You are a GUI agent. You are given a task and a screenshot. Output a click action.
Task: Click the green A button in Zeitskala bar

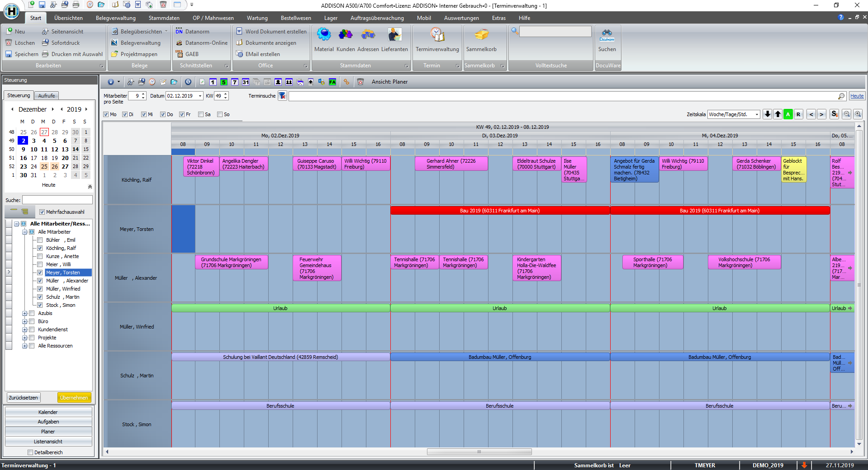pyautogui.click(x=788, y=114)
